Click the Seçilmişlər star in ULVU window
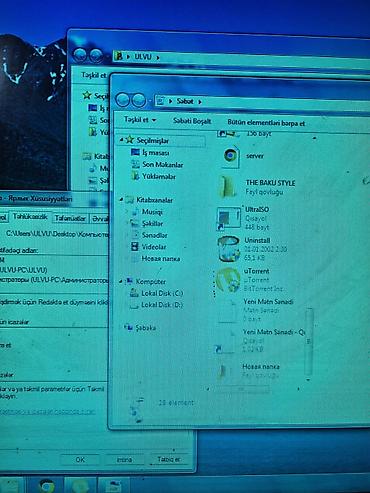The height and width of the screenshot is (493, 370). [x=87, y=95]
